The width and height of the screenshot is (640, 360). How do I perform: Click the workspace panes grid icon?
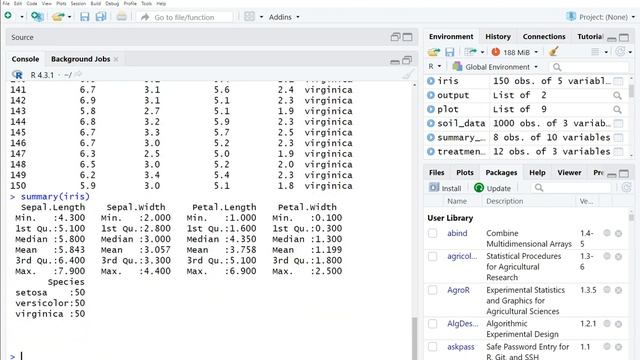click(x=249, y=17)
